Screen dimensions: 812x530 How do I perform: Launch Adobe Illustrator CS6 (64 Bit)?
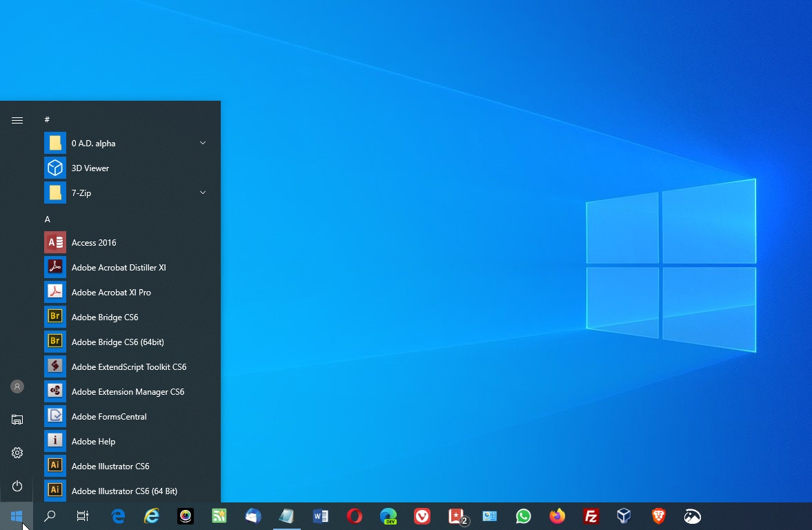point(128,491)
